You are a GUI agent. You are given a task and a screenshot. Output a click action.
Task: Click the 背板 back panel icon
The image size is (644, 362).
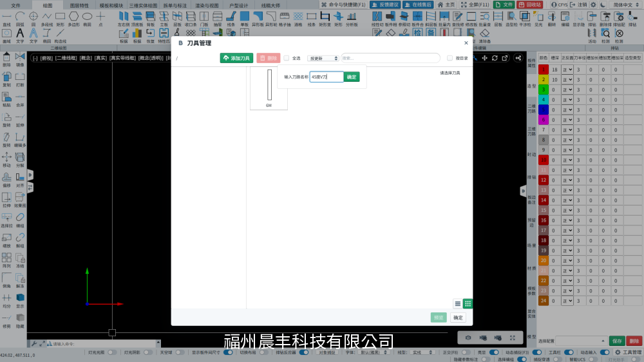pyautogui.click(x=150, y=19)
